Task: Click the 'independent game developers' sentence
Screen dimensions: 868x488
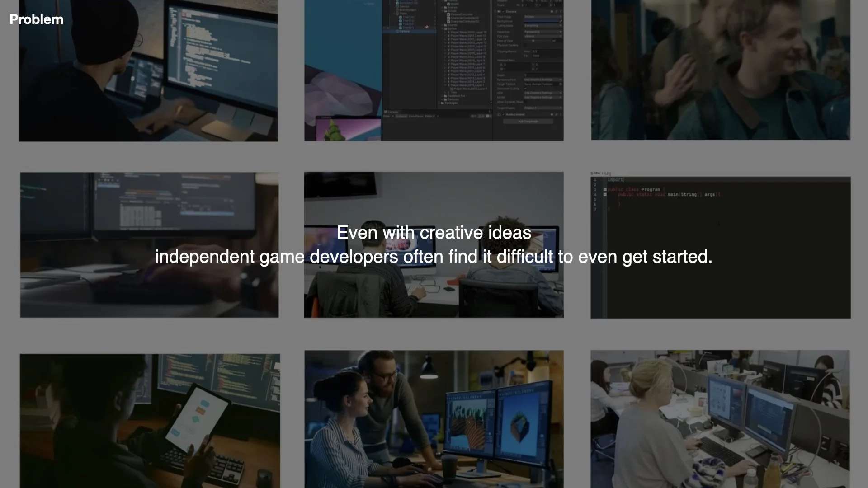Action: point(434,257)
